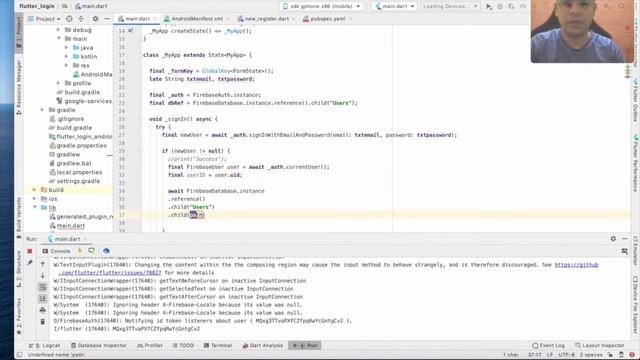Click the down arrow in console gutter
The image size is (640, 360).
tap(42, 276)
